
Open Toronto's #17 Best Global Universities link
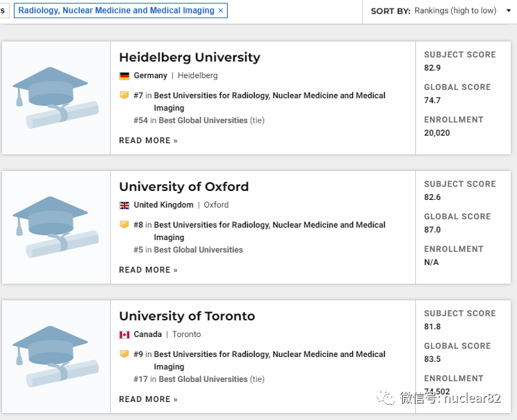pos(203,379)
